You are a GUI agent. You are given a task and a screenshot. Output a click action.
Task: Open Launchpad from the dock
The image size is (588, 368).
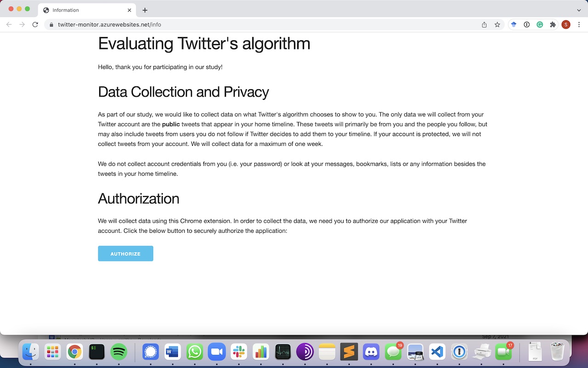pos(53,352)
